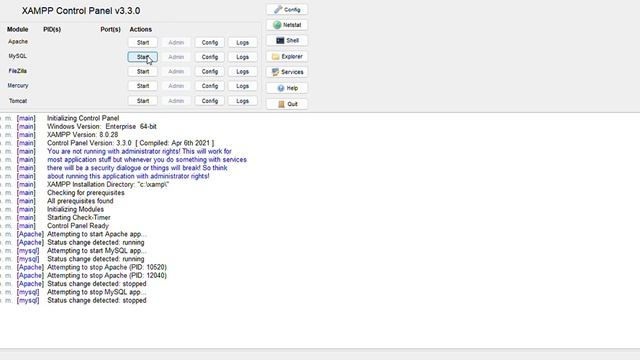This screenshot has width=640, height=360.
Task: Click the Actions column header
Action: coord(141,29)
